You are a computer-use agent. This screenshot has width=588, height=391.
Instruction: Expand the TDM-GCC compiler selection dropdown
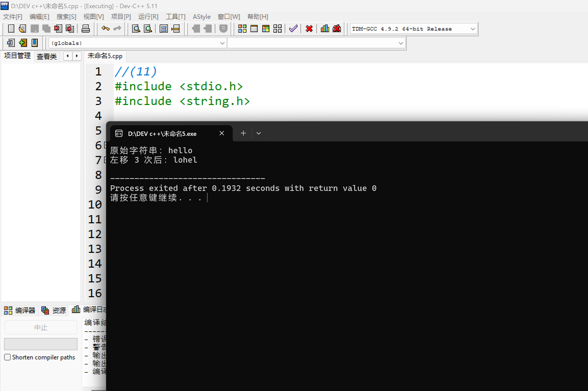point(472,29)
